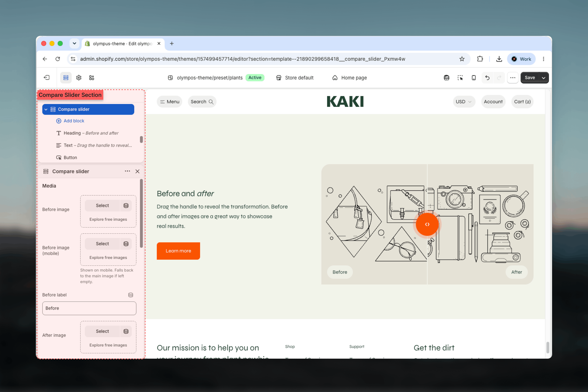Viewport: 588px width, 392px height.
Task: Click the settings panel vertical scrollbar
Action: 141,213
